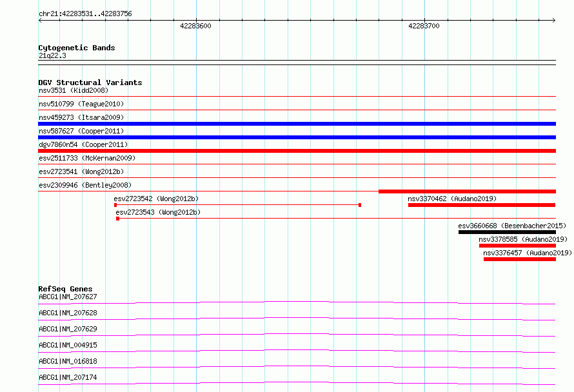
Task: Open variant esv2309946 (Bentley2008)
Action: [85, 185]
